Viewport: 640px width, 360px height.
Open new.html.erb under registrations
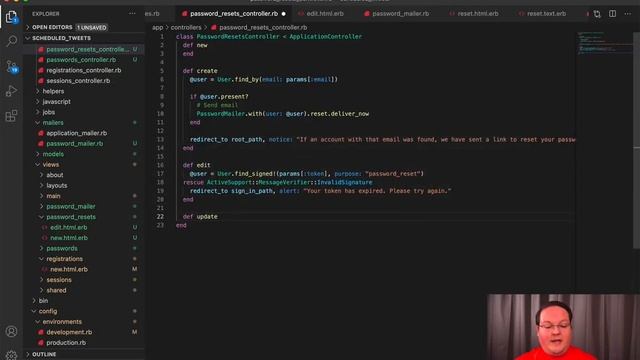[69, 269]
